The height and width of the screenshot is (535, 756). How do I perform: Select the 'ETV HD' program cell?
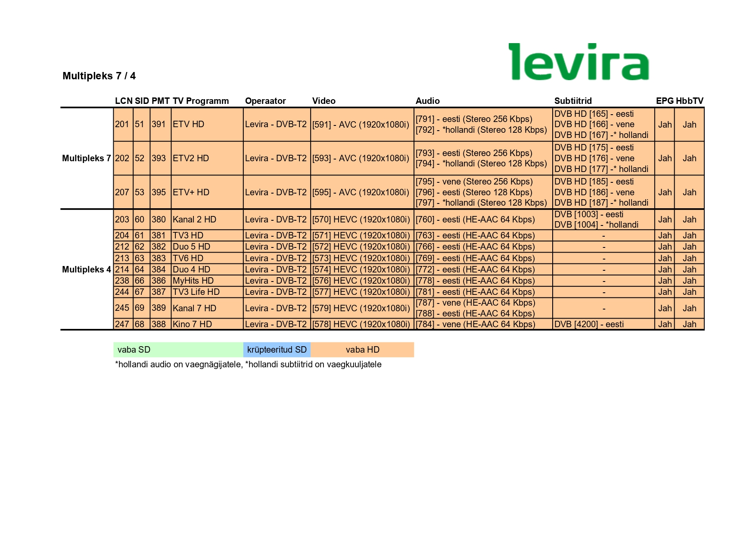[207, 125]
